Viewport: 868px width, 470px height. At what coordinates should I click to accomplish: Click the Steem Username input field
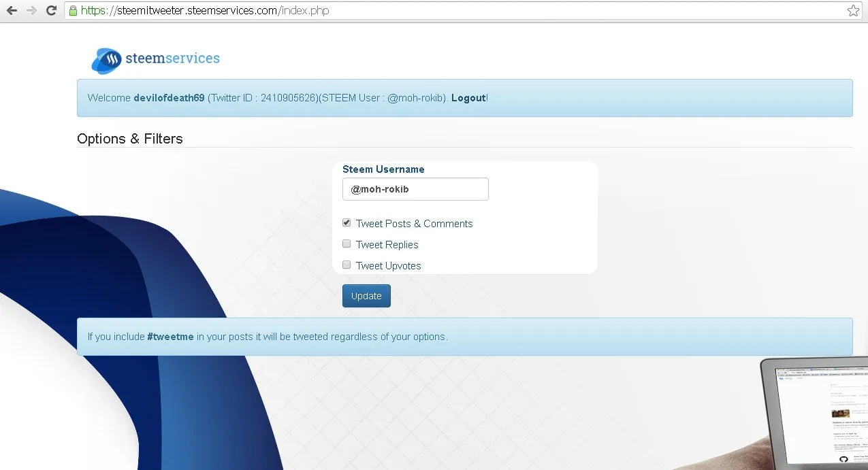[415, 189]
